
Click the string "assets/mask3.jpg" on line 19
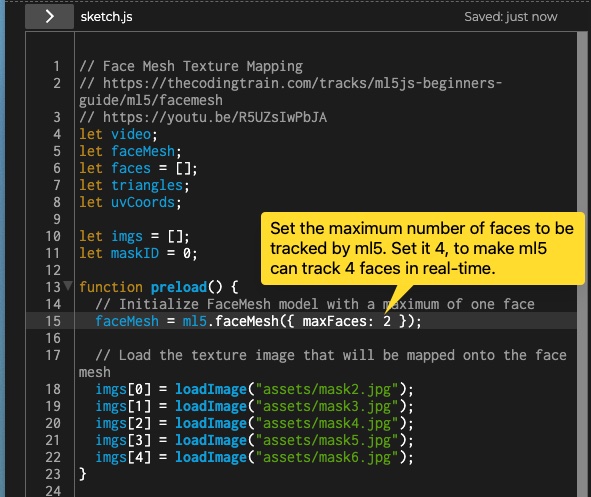(327, 406)
